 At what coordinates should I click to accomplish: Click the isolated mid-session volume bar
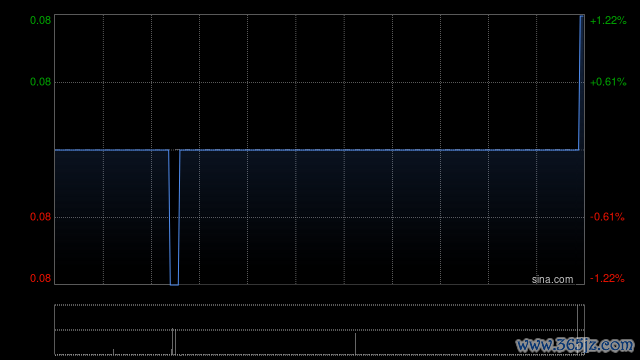[355, 344]
